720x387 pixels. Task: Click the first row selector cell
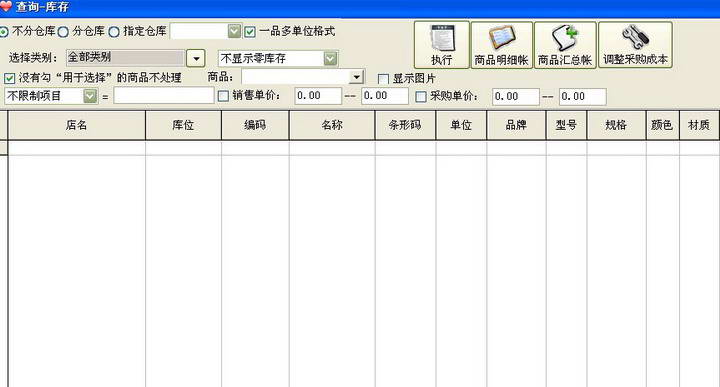(x=4, y=148)
